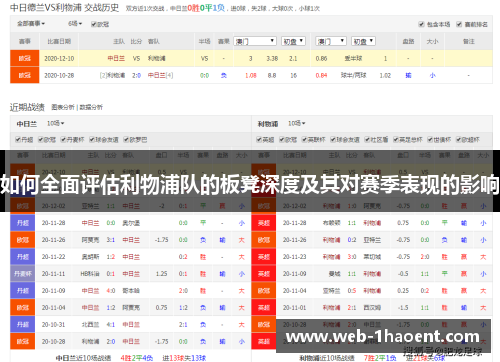
Task: Open the second 澳门 handicap company select
Action: point(331,41)
